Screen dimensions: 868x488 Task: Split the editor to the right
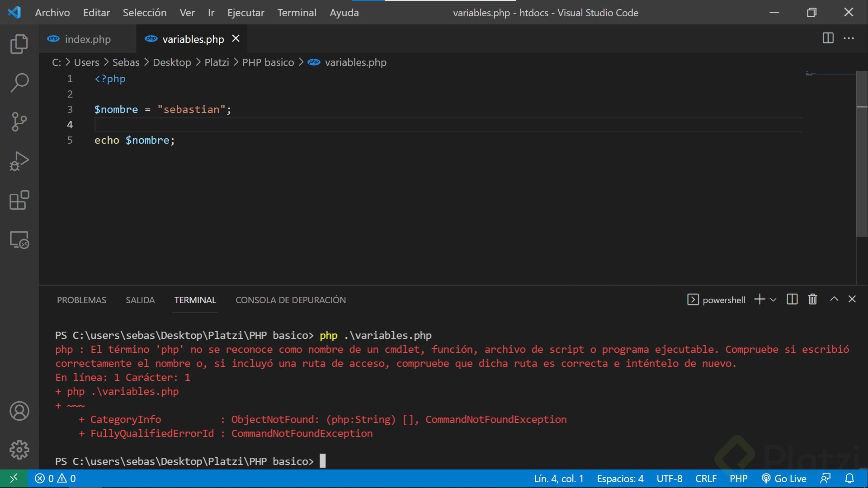(x=828, y=38)
